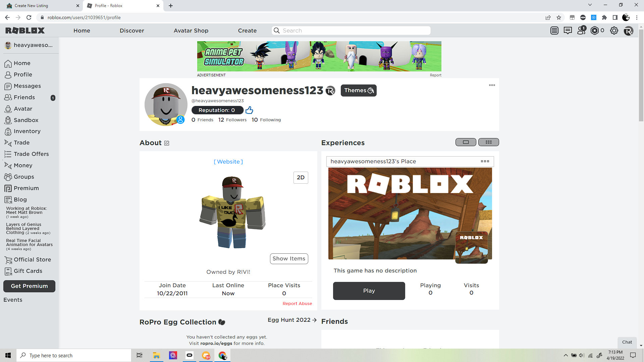Switch Experiences to grid view
Viewport: 644px width, 362px height.
488,142
